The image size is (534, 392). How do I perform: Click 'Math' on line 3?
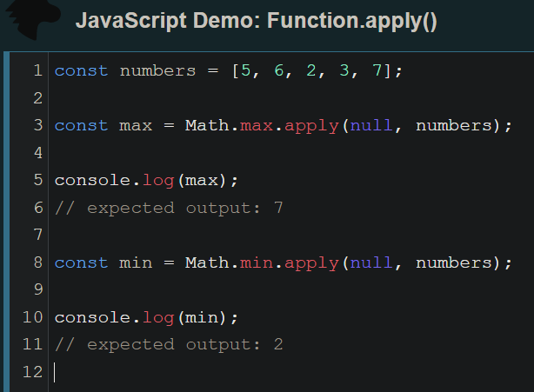(x=207, y=125)
